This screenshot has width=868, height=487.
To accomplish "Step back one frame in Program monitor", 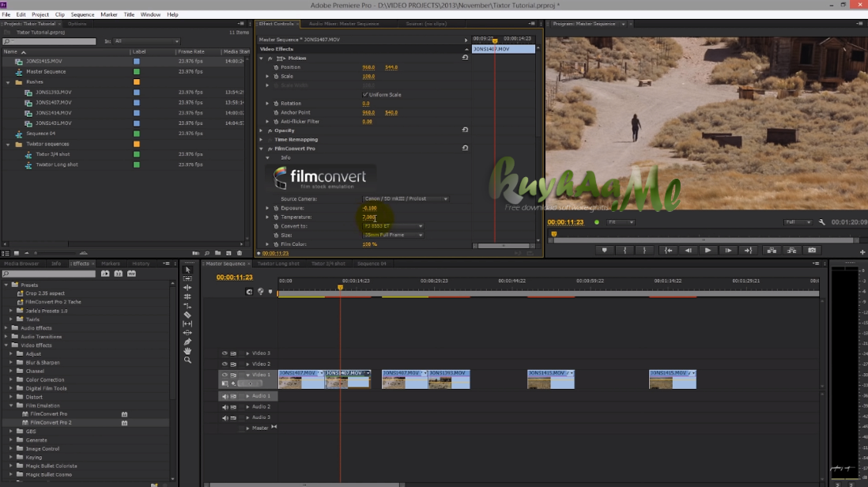I will tap(688, 251).
